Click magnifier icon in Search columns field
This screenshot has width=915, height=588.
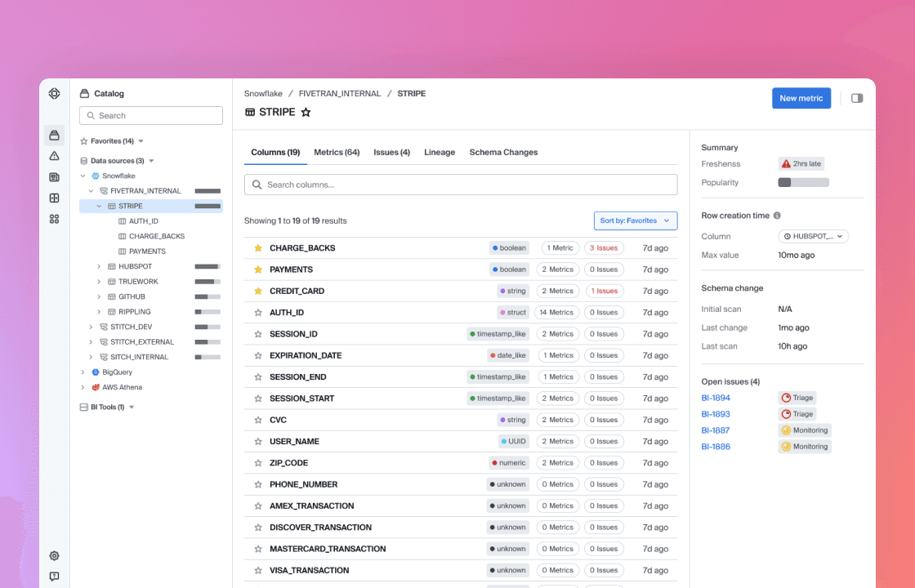click(257, 185)
